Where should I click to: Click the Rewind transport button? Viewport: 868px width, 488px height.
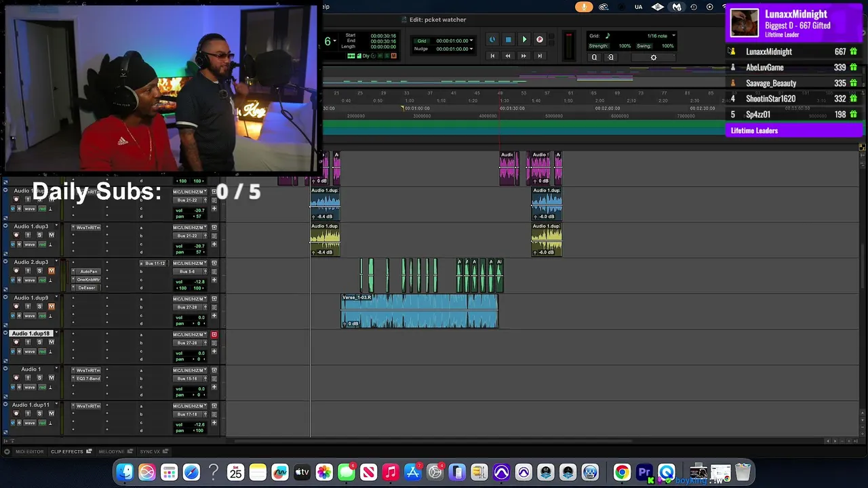pos(507,56)
